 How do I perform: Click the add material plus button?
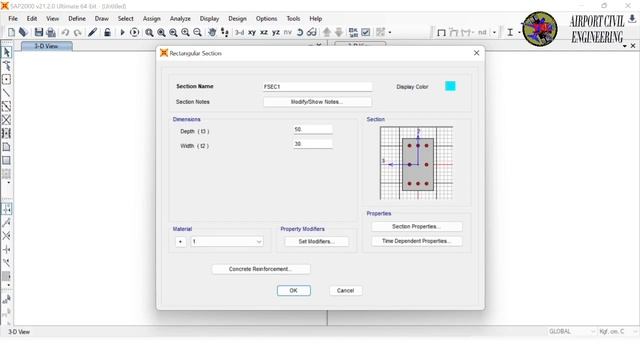point(180,242)
